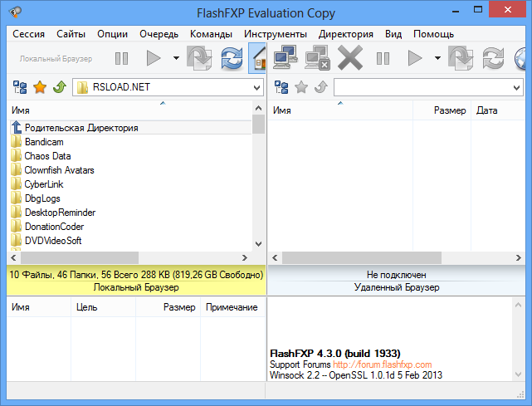532x406 pixels.
Task: Open the Сессия menu
Action: [x=28, y=34]
